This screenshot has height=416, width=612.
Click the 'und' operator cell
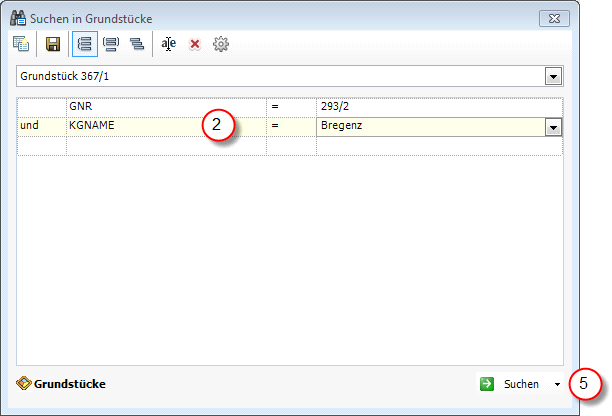[42, 127]
